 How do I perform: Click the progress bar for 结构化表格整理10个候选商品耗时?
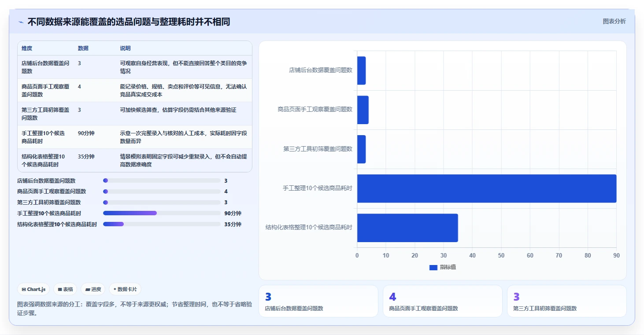tap(162, 224)
